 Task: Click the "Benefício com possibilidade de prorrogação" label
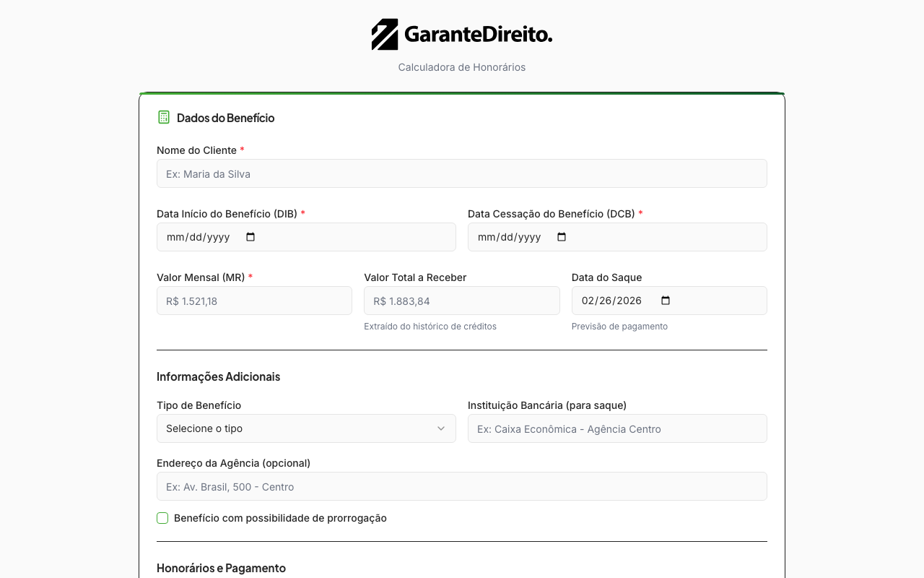pyautogui.click(x=280, y=518)
